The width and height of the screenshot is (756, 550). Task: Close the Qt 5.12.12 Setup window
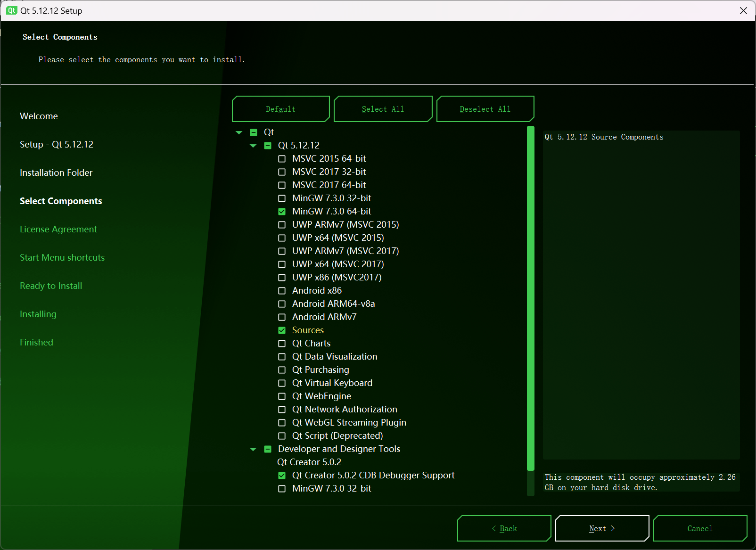pos(743,10)
